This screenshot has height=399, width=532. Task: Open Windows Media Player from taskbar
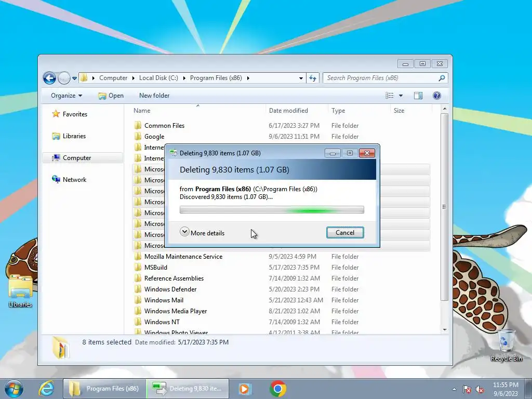coord(244,389)
